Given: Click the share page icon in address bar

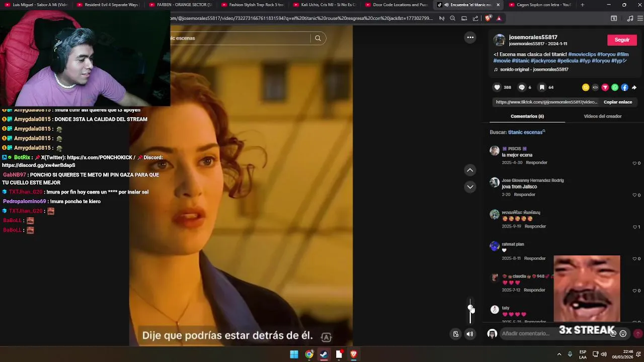Looking at the screenshot, I should coord(475,18).
